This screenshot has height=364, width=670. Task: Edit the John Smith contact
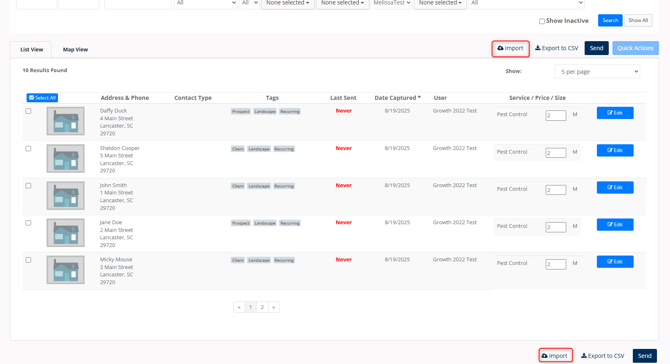pos(615,188)
